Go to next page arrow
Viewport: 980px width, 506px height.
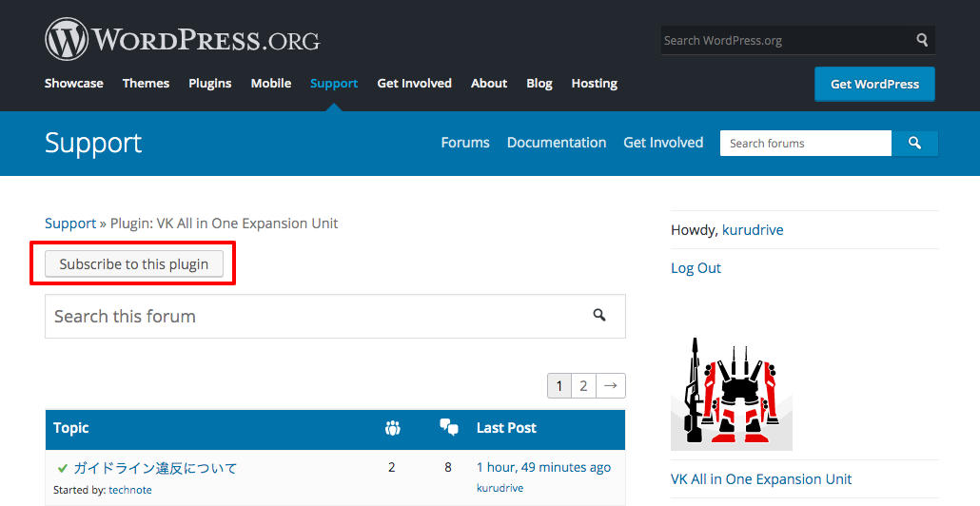point(611,385)
